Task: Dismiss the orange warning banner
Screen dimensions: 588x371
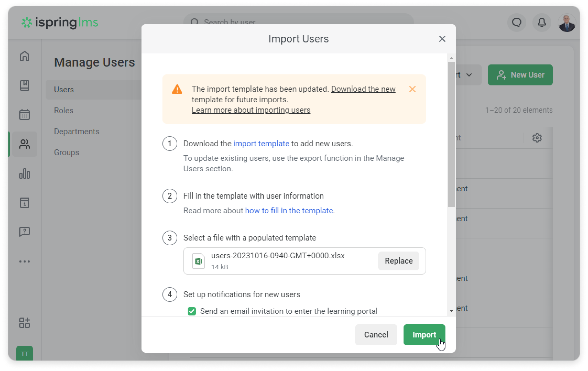Action: coord(412,89)
